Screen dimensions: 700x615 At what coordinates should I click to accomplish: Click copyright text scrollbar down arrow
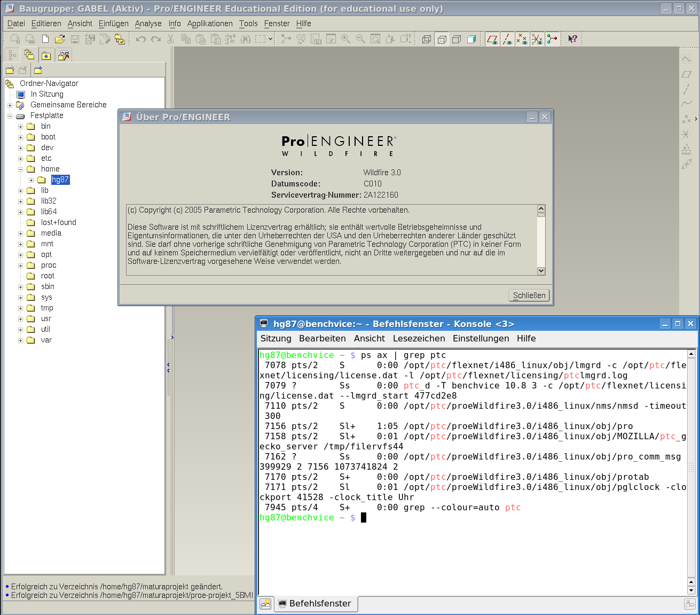click(541, 271)
